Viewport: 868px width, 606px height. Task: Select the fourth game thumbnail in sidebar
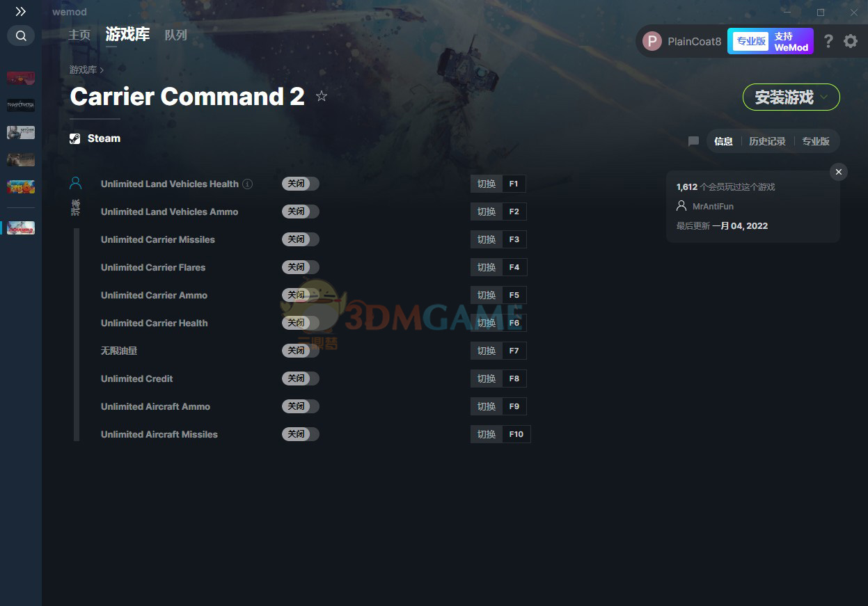click(21, 159)
